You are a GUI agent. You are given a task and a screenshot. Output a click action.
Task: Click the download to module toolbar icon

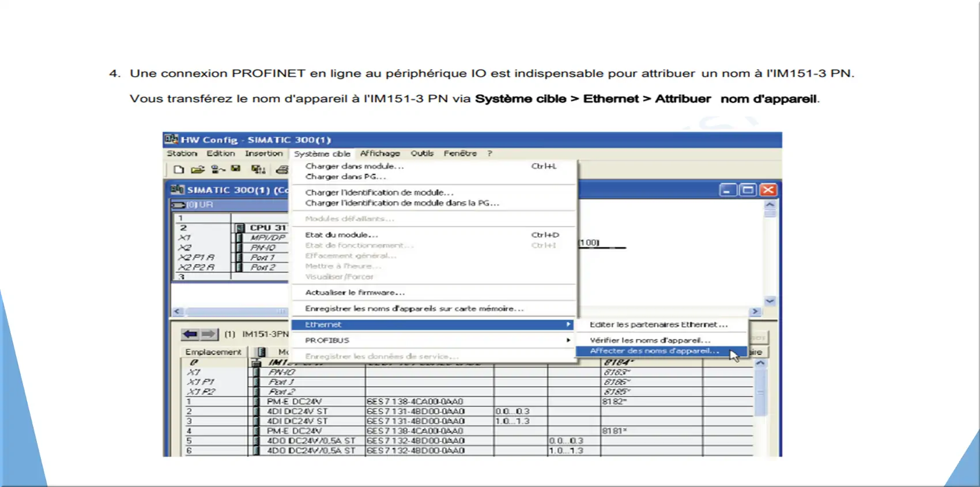click(x=258, y=169)
